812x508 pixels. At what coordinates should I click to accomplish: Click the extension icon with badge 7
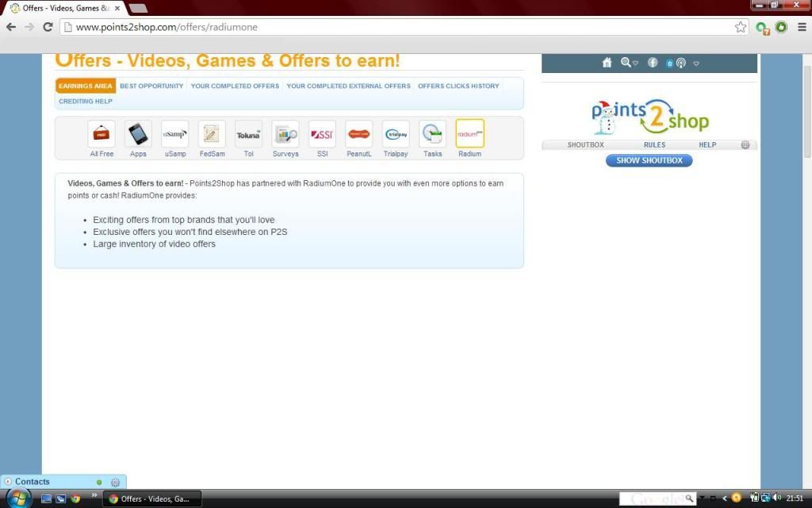coord(762,28)
